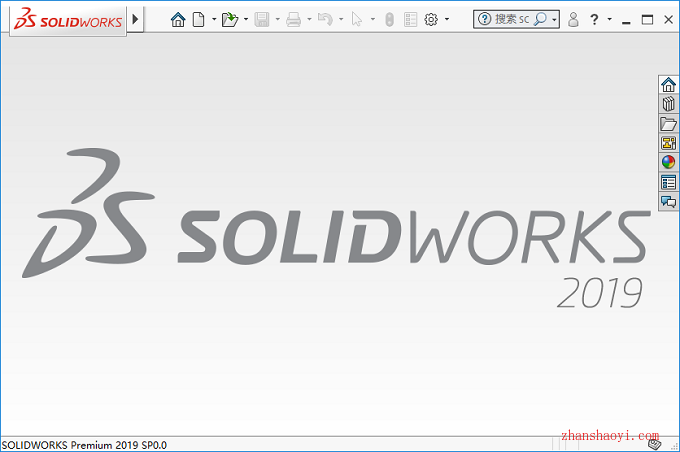Click the Print icon
This screenshot has height=452, width=680.
(294, 20)
